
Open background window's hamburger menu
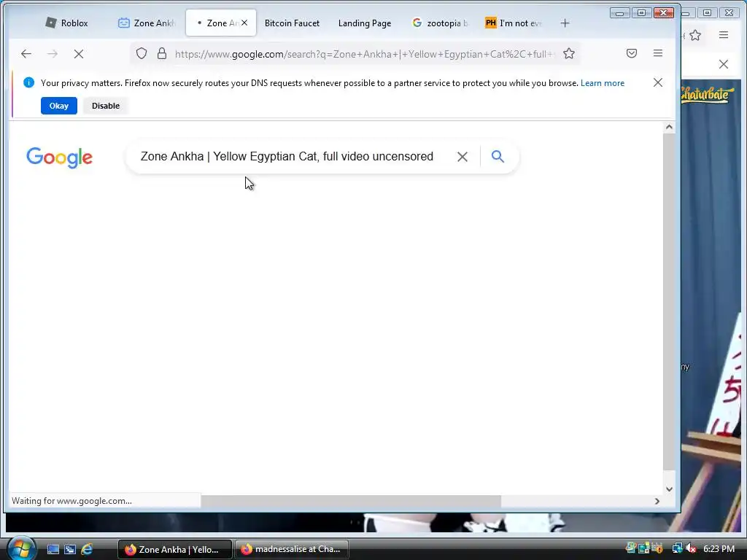(x=724, y=35)
